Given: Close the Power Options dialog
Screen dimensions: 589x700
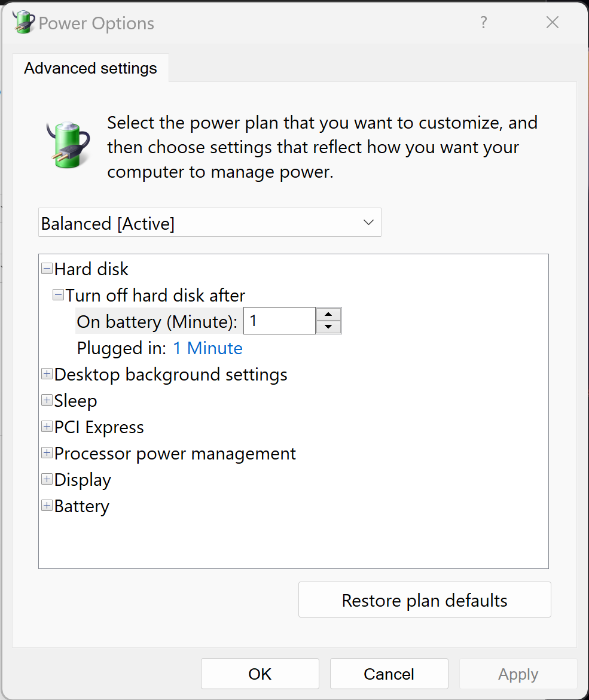Looking at the screenshot, I should coord(553,23).
